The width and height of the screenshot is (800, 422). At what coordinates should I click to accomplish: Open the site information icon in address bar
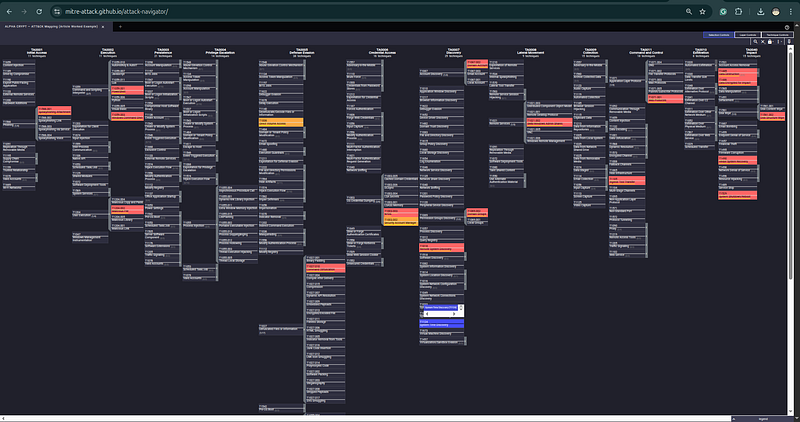[57, 11]
